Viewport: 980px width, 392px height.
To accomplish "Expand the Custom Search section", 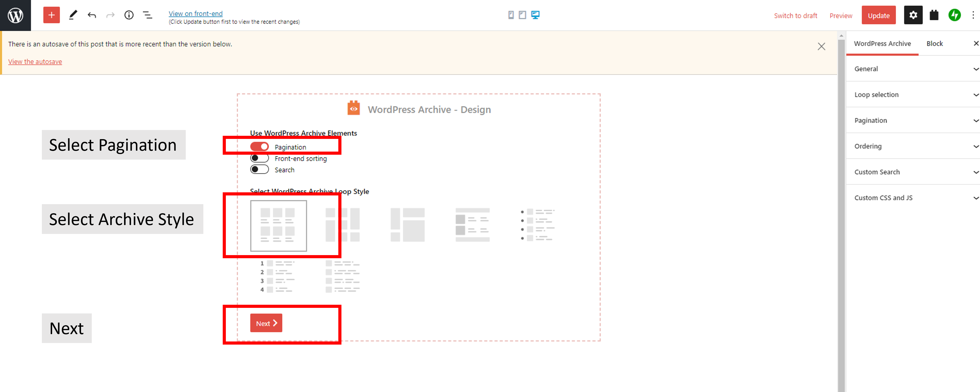I will [x=913, y=172].
